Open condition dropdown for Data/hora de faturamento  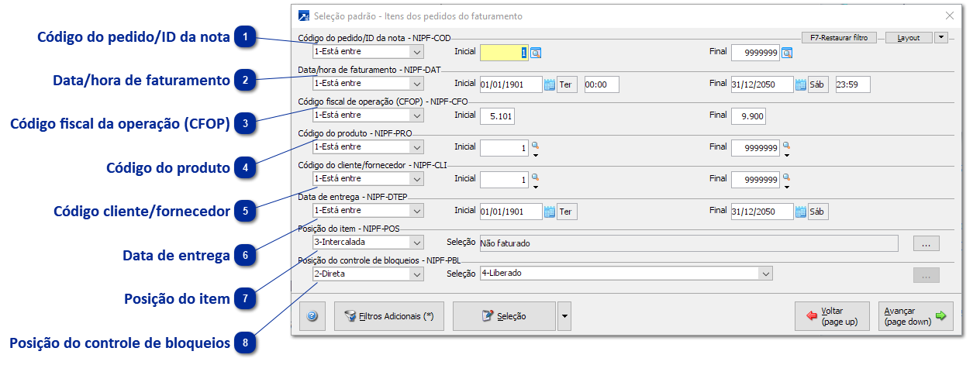point(416,83)
